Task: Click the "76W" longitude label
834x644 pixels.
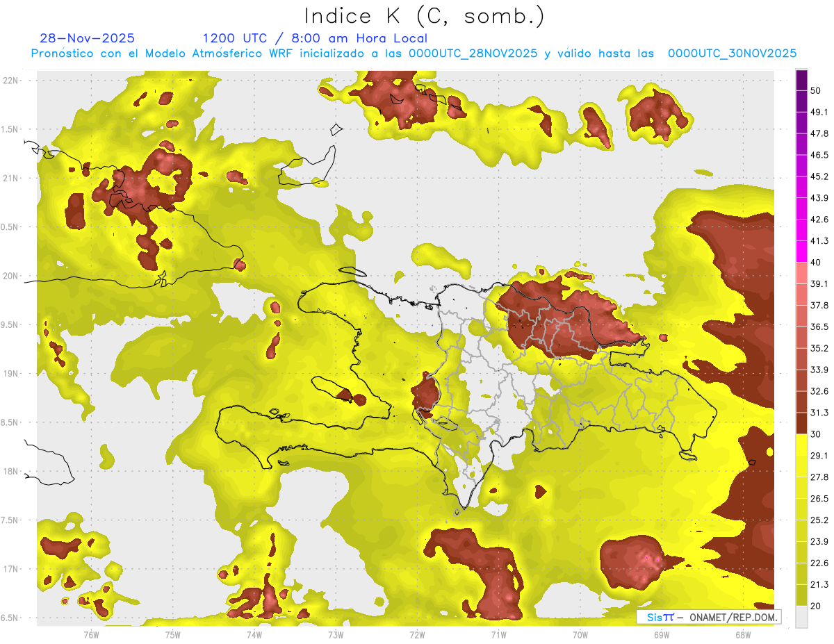Action: 91,635
